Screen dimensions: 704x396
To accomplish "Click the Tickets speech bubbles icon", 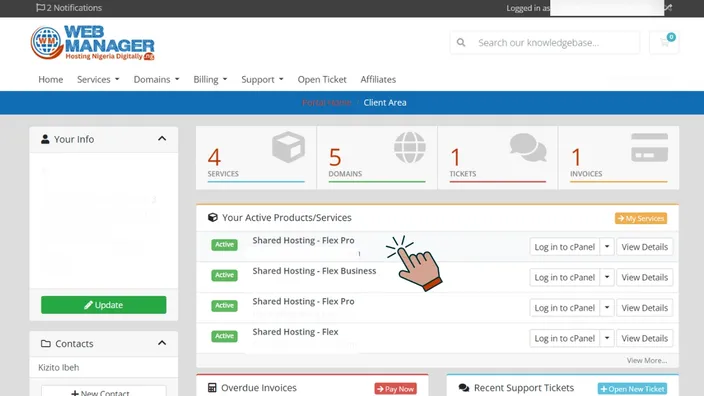I will pyautogui.click(x=528, y=147).
